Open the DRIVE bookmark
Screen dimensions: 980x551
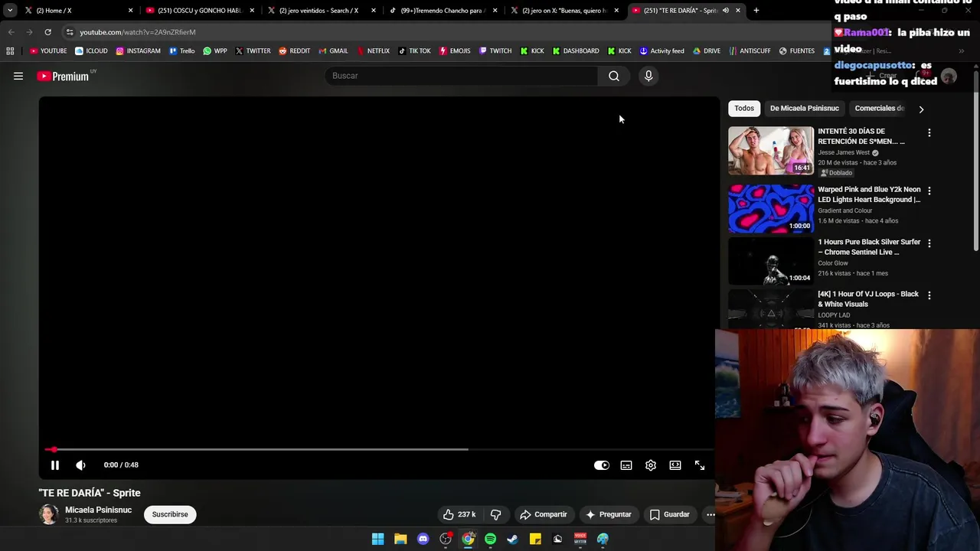706,51
